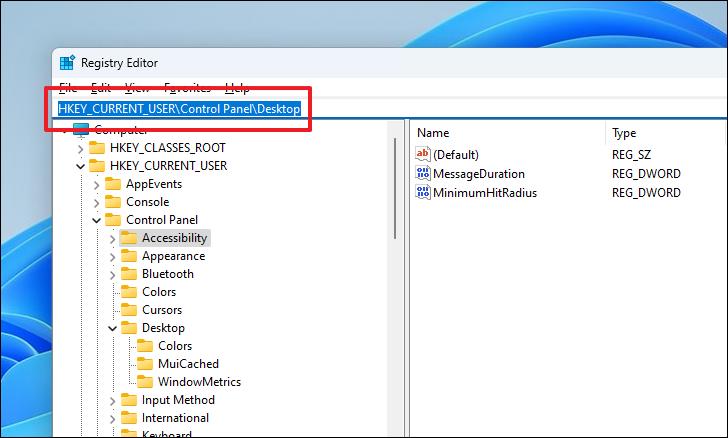Select the Accessibility key label
728x438 pixels.
(174, 238)
